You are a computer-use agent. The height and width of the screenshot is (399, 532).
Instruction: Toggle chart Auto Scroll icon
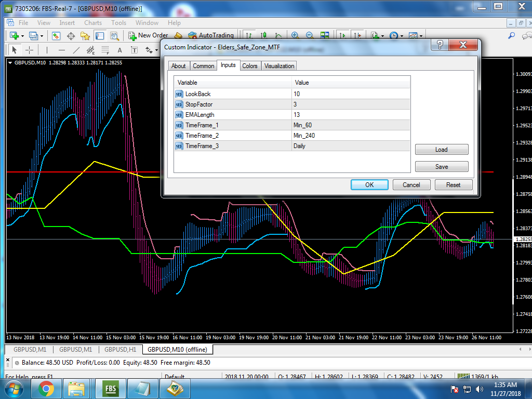tap(343, 36)
